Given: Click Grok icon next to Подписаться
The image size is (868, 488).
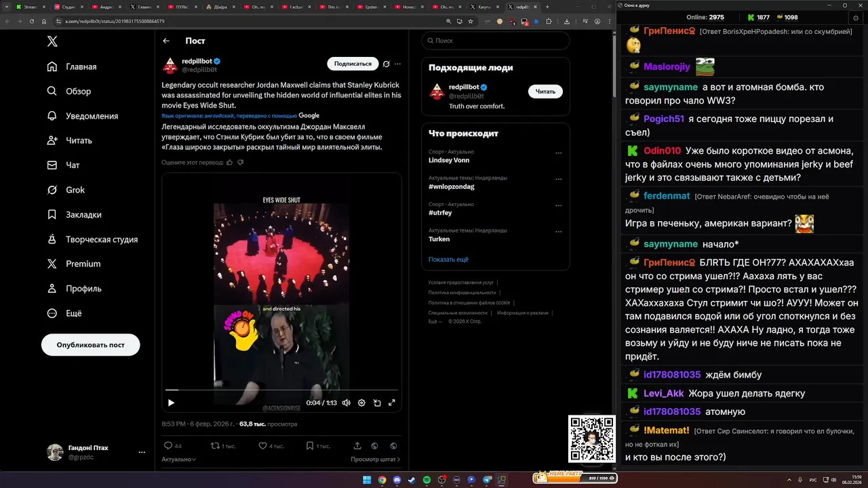Looking at the screenshot, I should pyautogui.click(x=387, y=64).
